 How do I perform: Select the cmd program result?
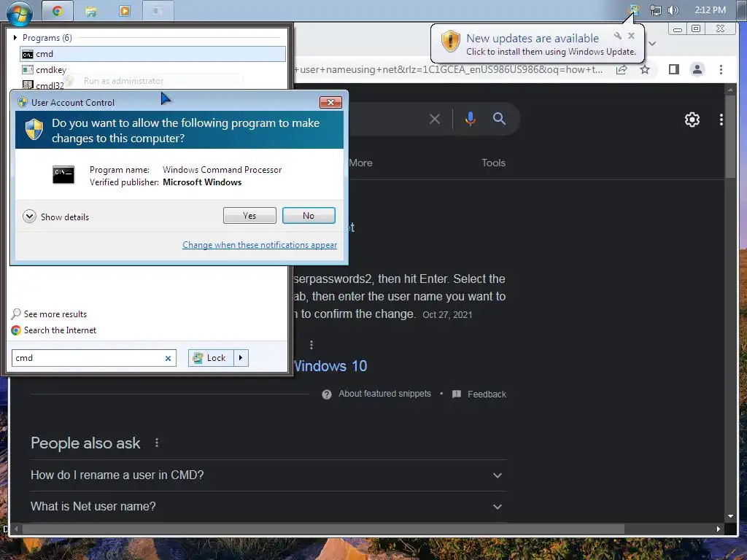tap(153, 54)
